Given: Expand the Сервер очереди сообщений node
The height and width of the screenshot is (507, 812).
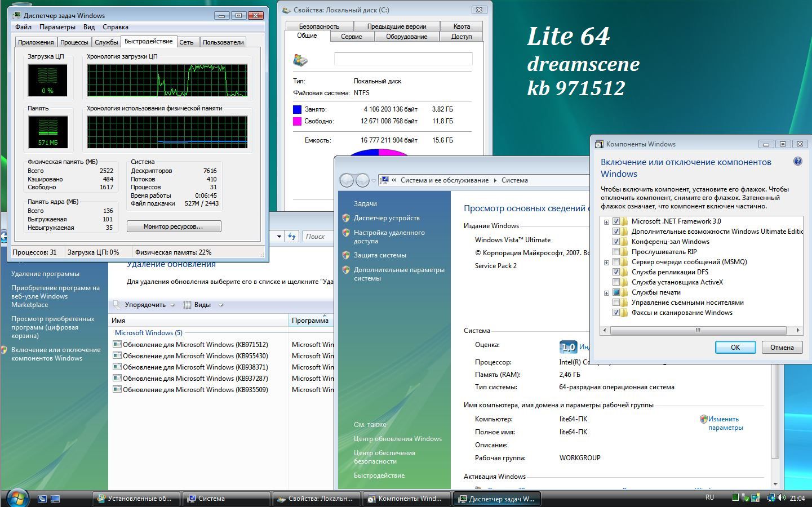Looking at the screenshot, I should coord(606,263).
